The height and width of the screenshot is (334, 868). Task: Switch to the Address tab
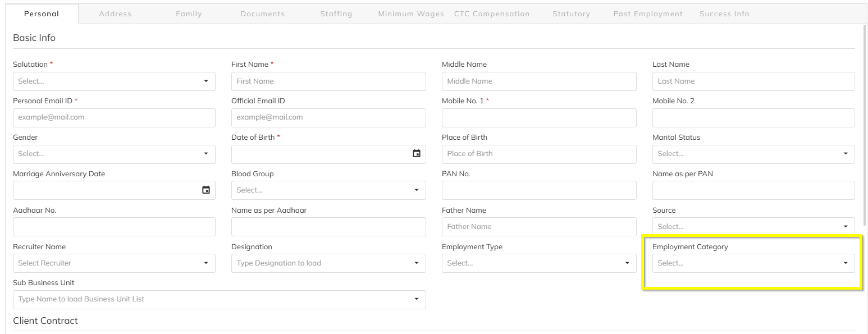click(x=115, y=14)
